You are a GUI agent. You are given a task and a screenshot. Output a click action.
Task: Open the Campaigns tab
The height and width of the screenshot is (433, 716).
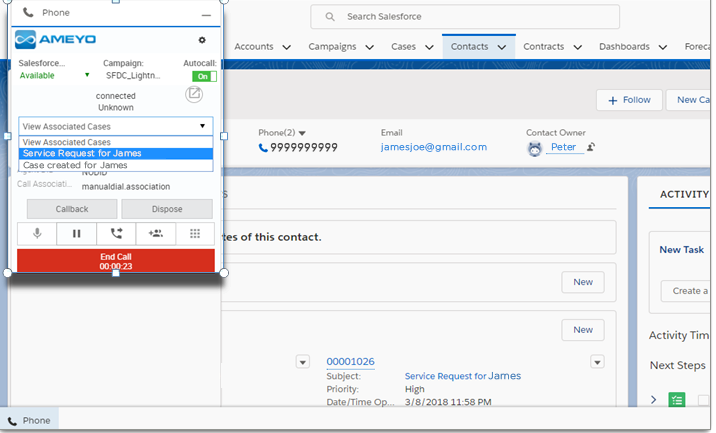click(x=332, y=47)
